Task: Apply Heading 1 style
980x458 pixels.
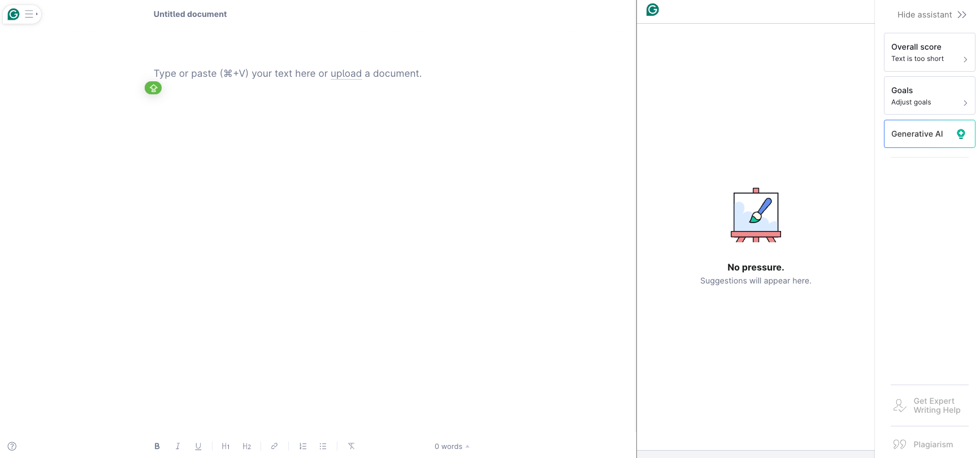Action: (226, 446)
